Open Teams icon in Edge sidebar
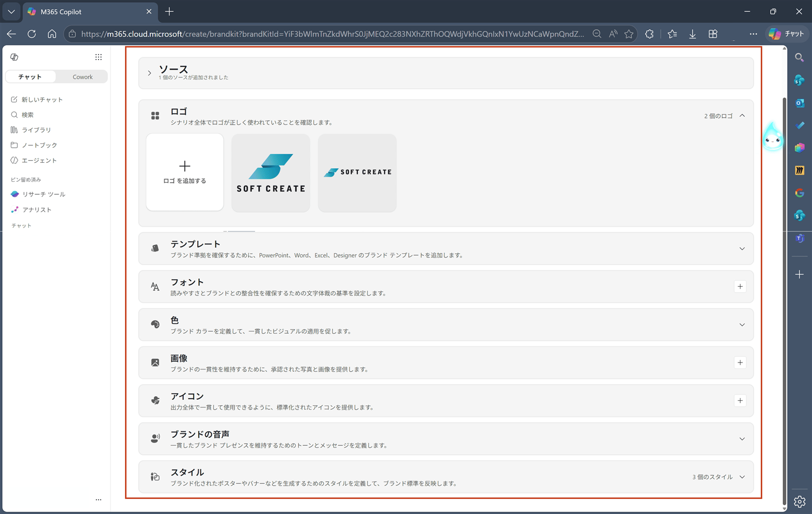Screen dimensions: 812x514 pyautogui.click(x=800, y=238)
